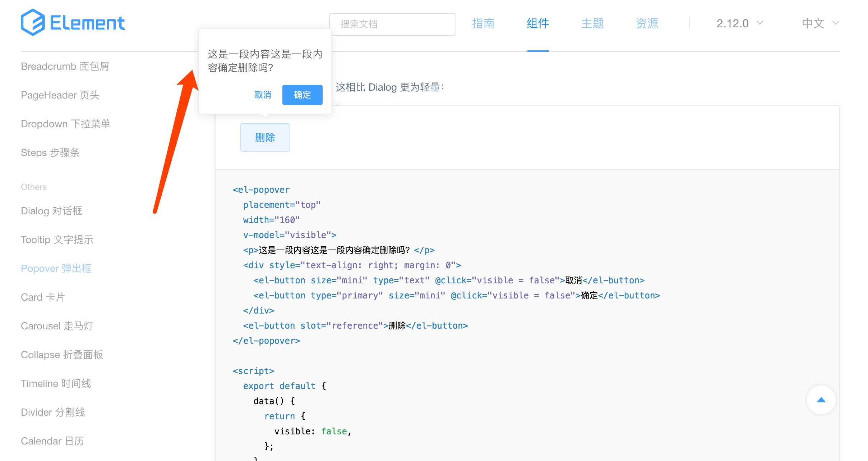Cancel the popover with 取消
Image resolution: width=868 pixels, height=461 pixels.
(263, 95)
